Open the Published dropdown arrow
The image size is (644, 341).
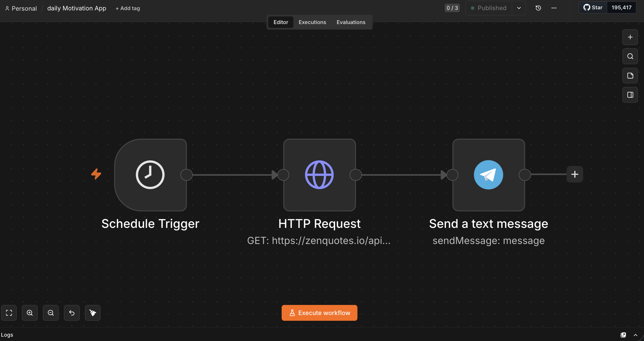[x=519, y=8]
